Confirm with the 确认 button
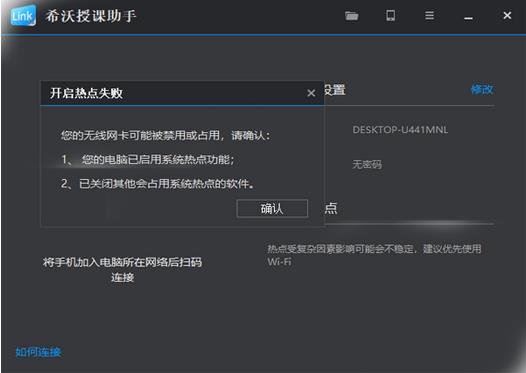Viewport: 526px width, 373px height. (x=272, y=209)
